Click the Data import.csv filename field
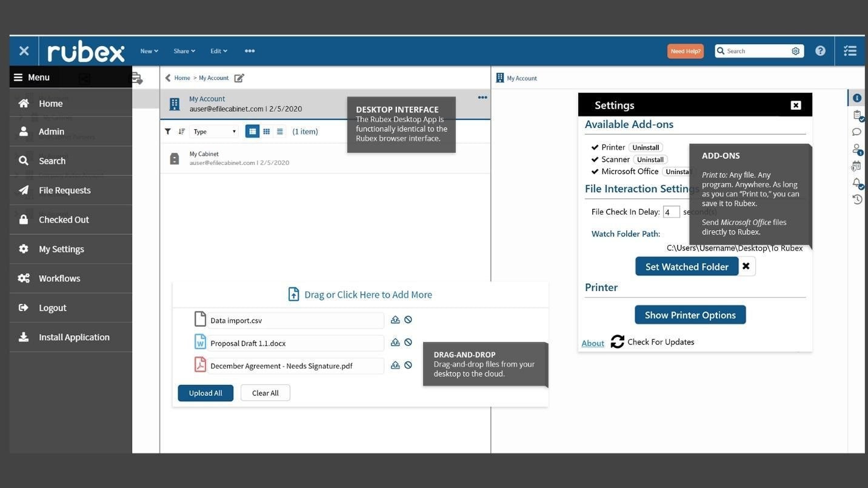 tap(296, 320)
